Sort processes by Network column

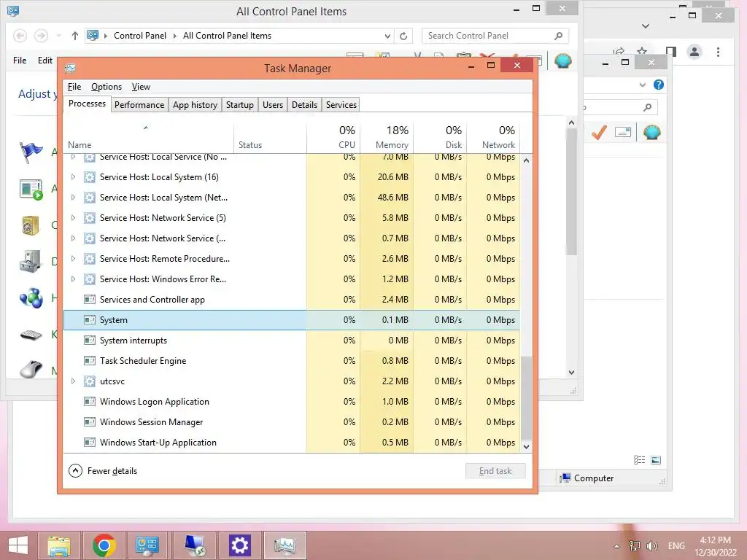click(x=494, y=137)
